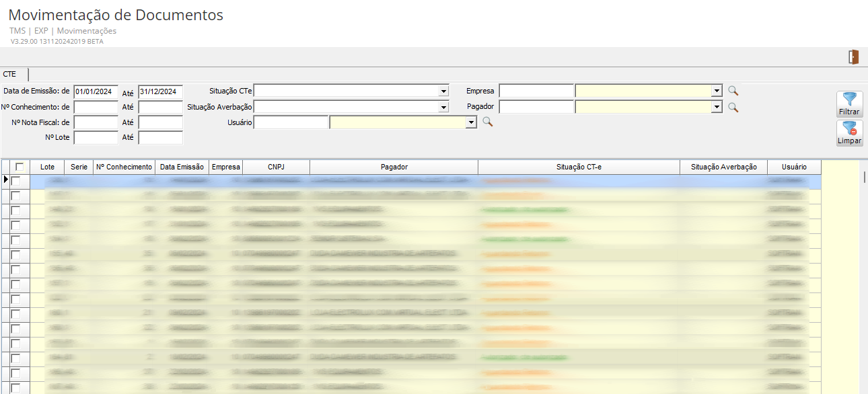Click the Nº Nota Fiscal 'de' field
868x394 pixels.
(x=96, y=122)
